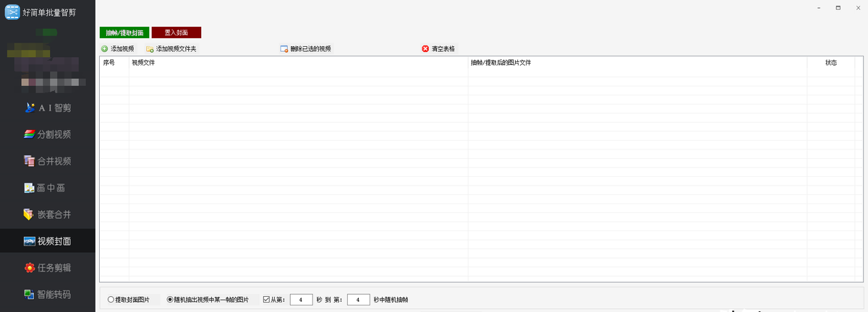868x312 pixels.
Task: Click the 添加视频 green plus icon
Action: click(105, 49)
